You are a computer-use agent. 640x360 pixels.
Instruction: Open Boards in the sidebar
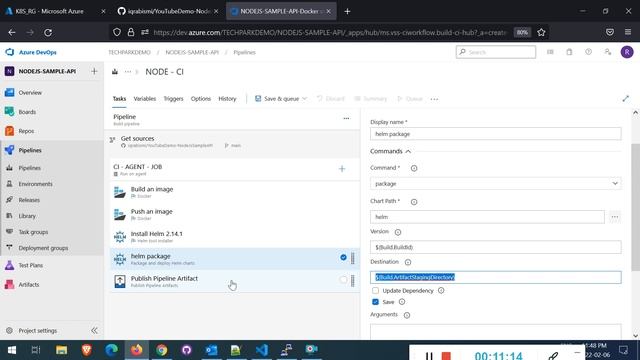27,112
